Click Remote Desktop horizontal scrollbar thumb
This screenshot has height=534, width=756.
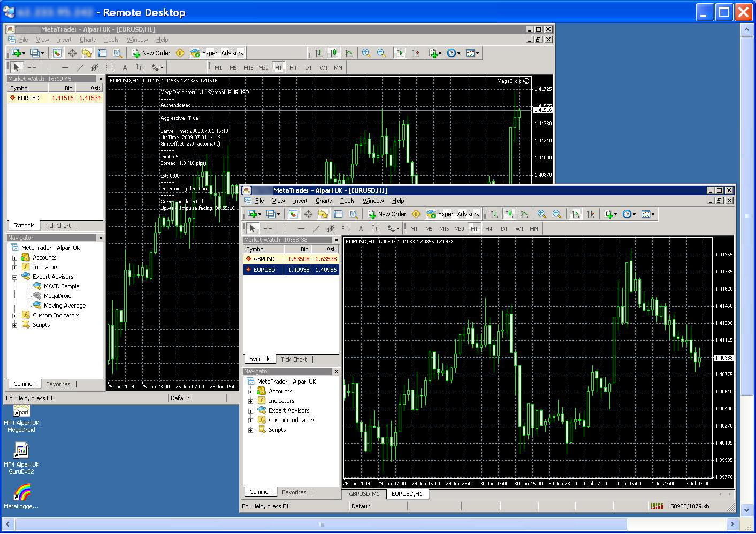tap(322, 524)
